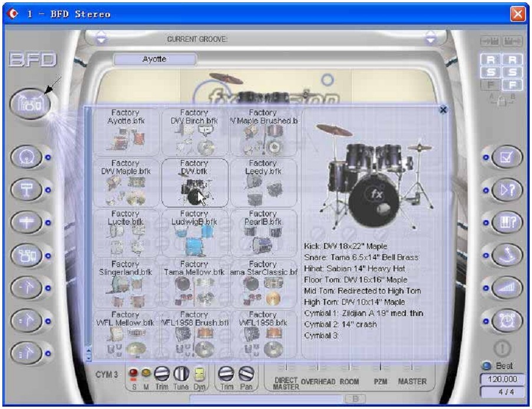
Task: Click the checkmark options button on right
Action: 507,157
